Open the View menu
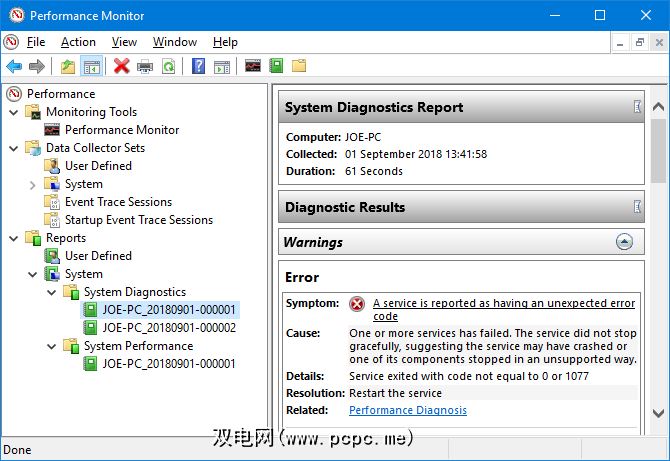The height and width of the screenshot is (461, 670). point(124,42)
